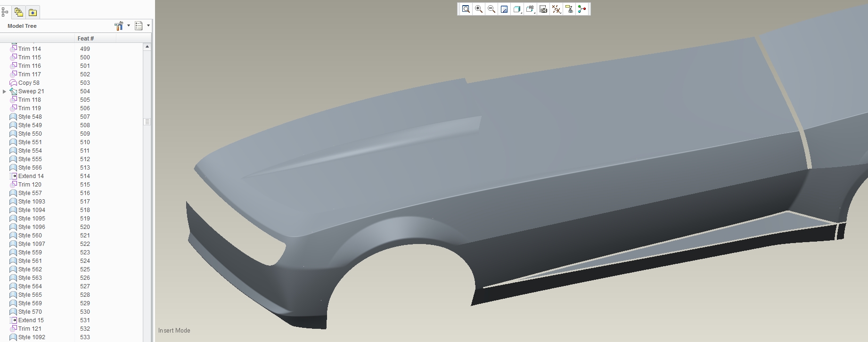Click the Refit view icon

click(x=466, y=9)
